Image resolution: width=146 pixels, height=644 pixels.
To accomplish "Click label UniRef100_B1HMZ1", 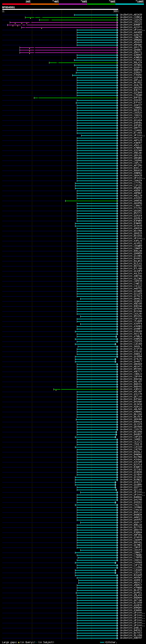I will point(131,593).
